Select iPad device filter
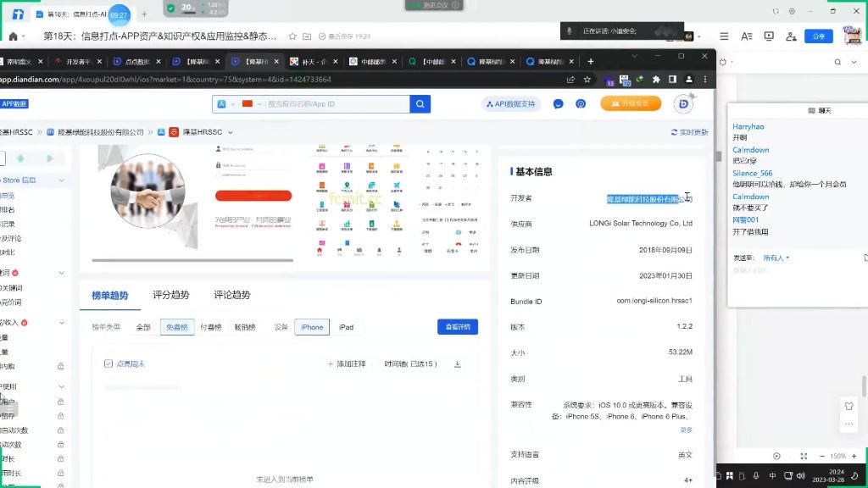Image resolution: width=868 pixels, height=488 pixels. (346, 327)
